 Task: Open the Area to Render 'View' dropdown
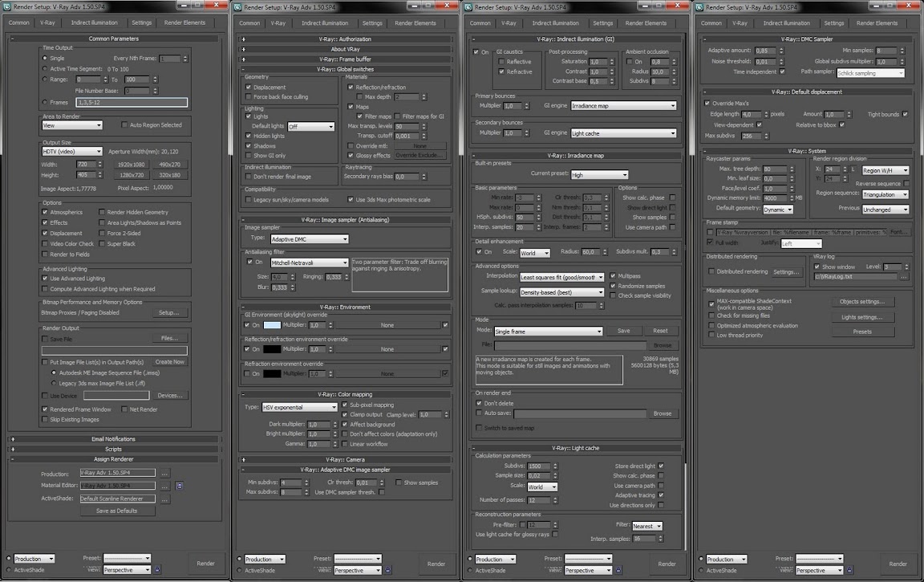72,125
